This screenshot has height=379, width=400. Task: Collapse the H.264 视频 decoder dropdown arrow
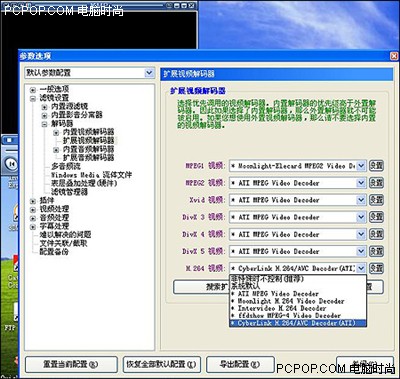tap(361, 268)
